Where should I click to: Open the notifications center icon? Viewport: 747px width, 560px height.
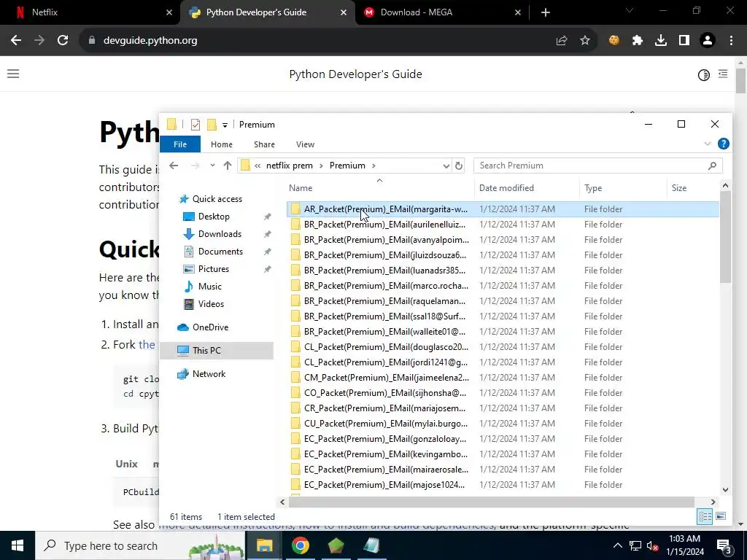(724, 547)
